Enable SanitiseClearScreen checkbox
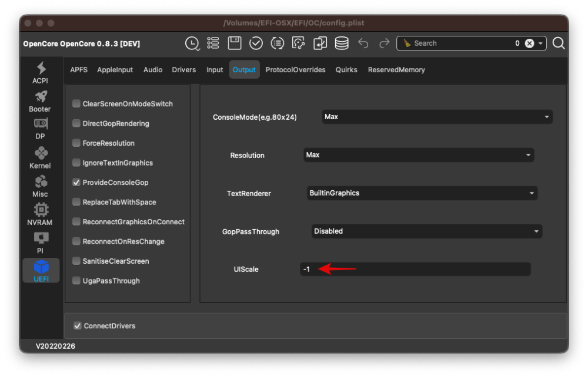588x377 pixels. point(76,261)
